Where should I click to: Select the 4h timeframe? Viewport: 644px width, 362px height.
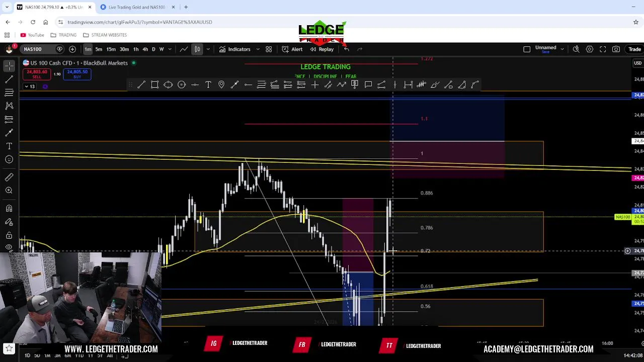(x=145, y=49)
